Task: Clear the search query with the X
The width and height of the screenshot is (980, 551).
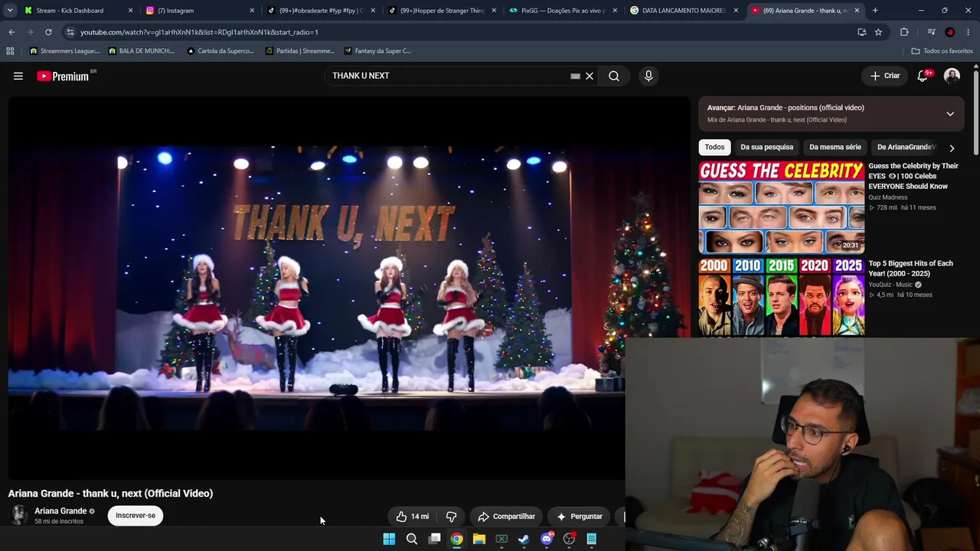Action: [x=590, y=76]
